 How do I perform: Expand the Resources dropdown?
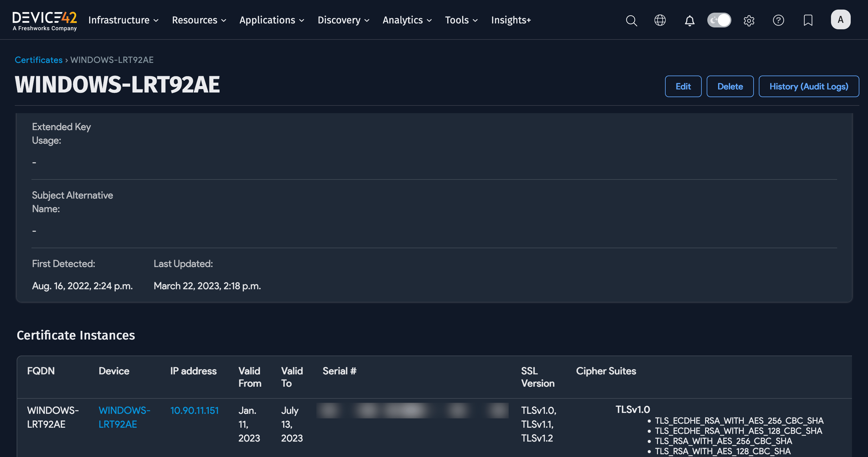click(x=199, y=20)
